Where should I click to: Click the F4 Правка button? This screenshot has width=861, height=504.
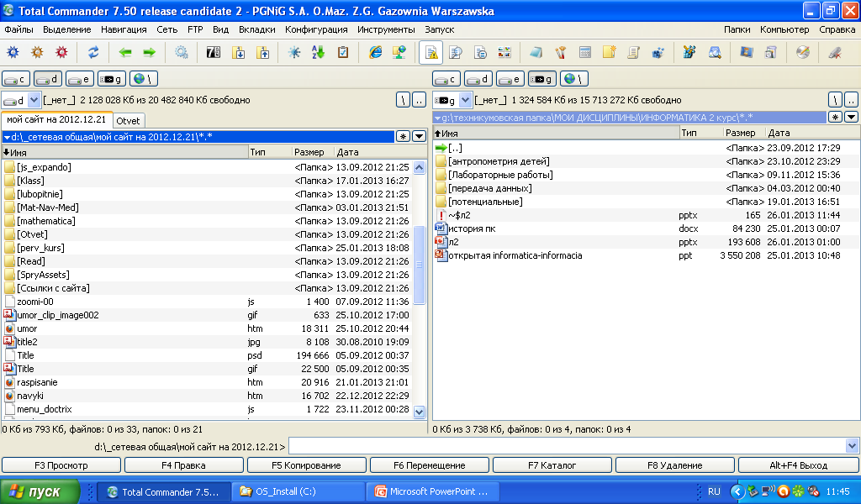click(184, 465)
